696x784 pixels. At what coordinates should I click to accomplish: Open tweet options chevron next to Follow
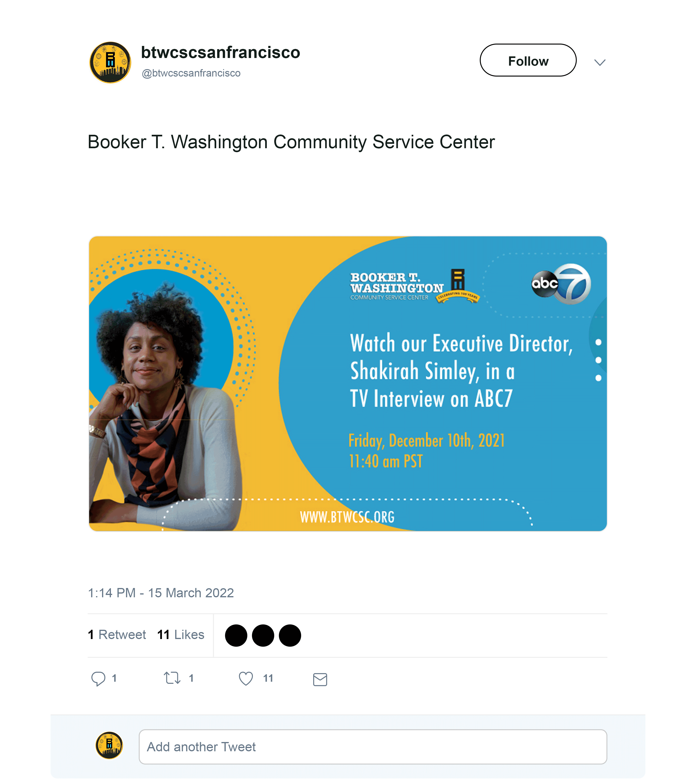(x=600, y=62)
